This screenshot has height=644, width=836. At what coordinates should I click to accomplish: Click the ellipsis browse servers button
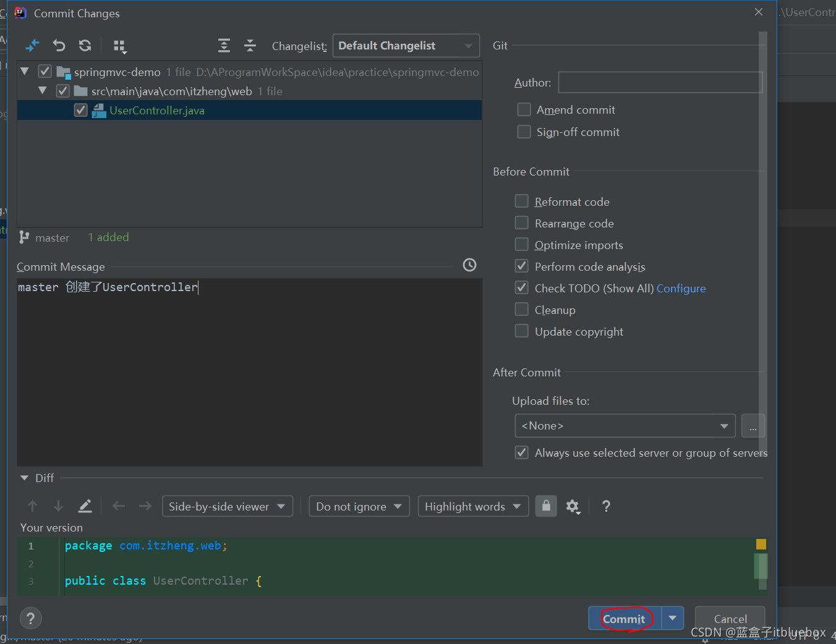753,426
